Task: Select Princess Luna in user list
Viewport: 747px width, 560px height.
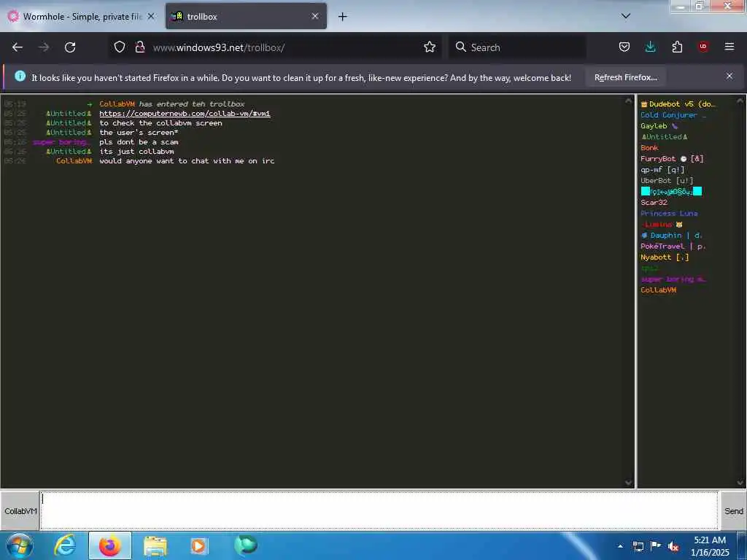Action: click(x=669, y=214)
